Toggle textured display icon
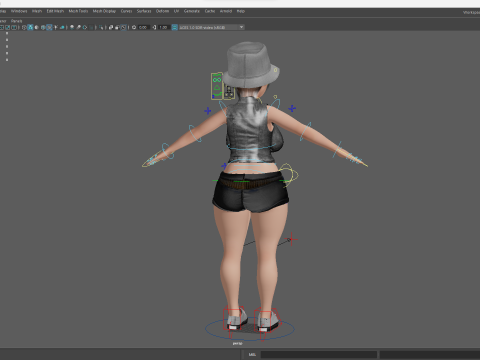 tap(49, 27)
